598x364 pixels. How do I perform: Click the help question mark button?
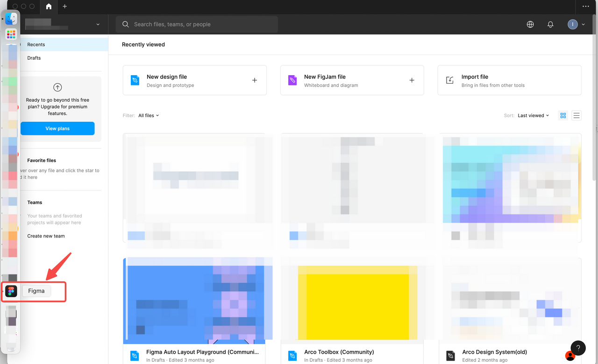click(x=578, y=348)
